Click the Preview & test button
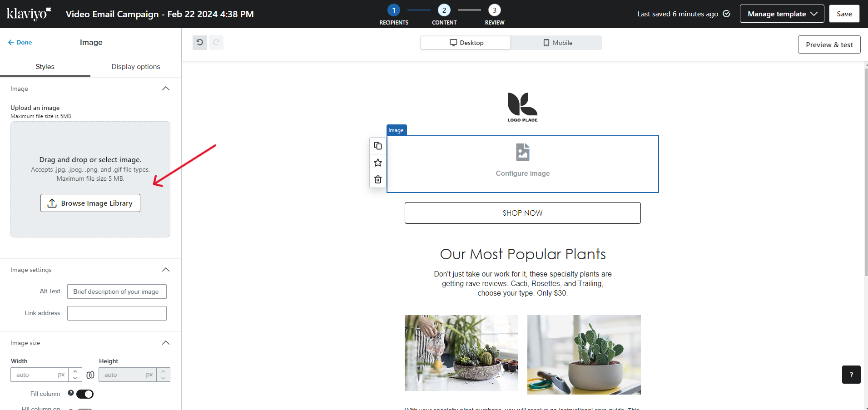The height and width of the screenshot is (410, 868). coord(829,44)
